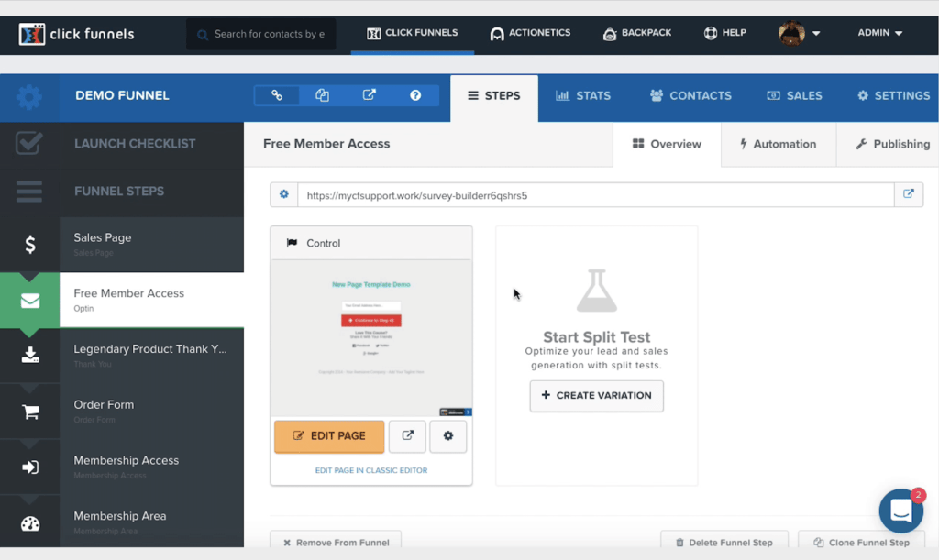The width and height of the screenshot is (939, 560).
Task: Click funnel settings gear in sidebar
Action: point(29,97)
